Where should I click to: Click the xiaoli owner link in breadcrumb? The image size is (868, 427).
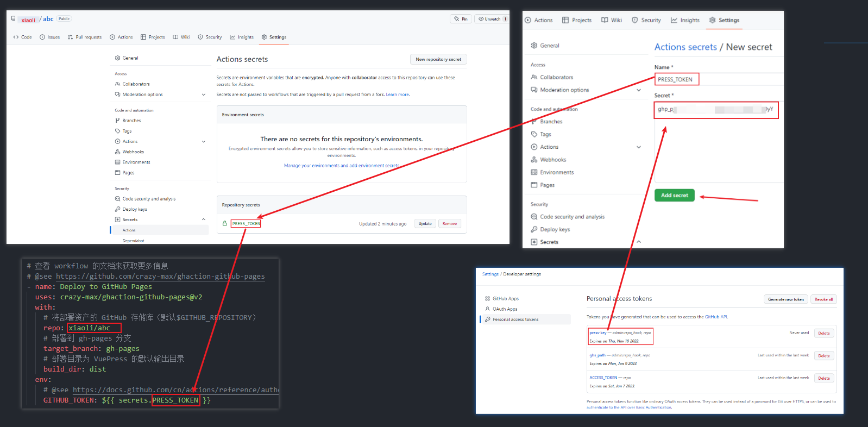click(28, 20)
